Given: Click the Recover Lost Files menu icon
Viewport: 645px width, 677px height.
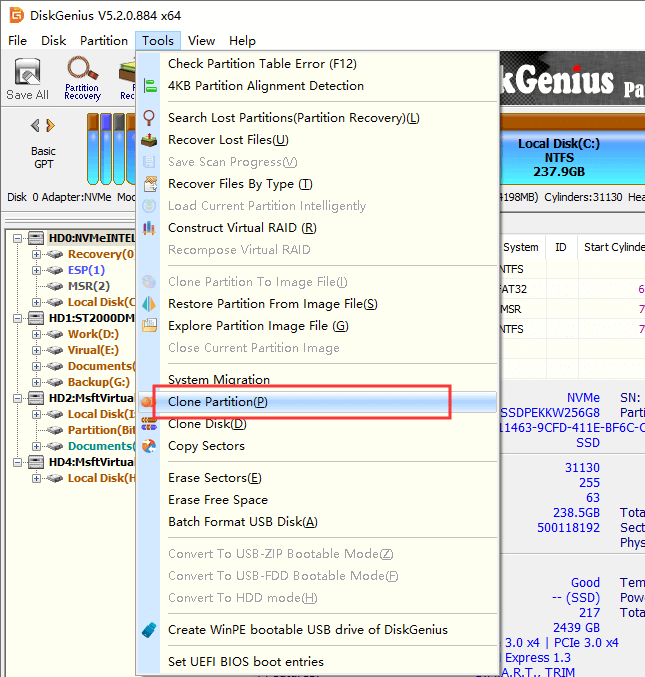Looking at the screenshot, I should click(150, 140).
